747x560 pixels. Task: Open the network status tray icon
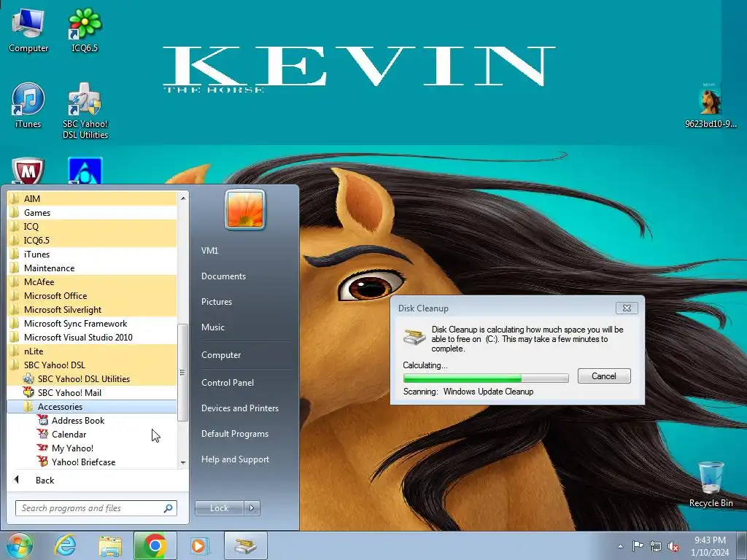coord(656,546)
